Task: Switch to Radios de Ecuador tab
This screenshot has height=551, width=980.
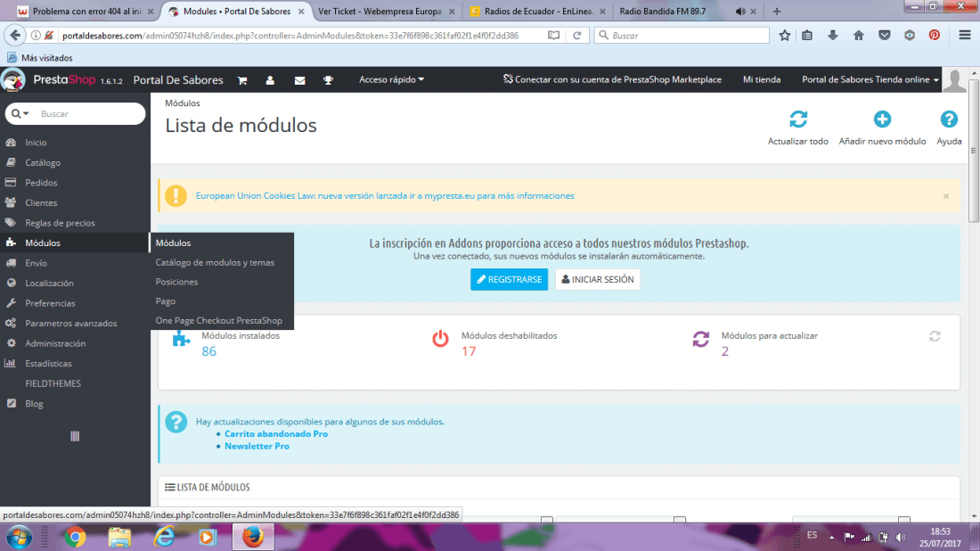Action: (x=537, y=12)
